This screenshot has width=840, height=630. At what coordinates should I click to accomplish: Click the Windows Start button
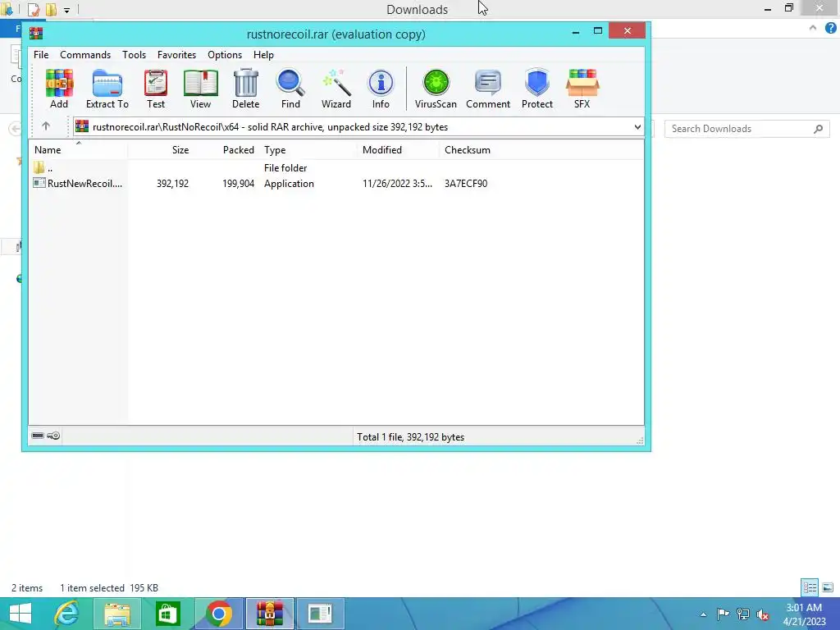[x=21, y=614]
